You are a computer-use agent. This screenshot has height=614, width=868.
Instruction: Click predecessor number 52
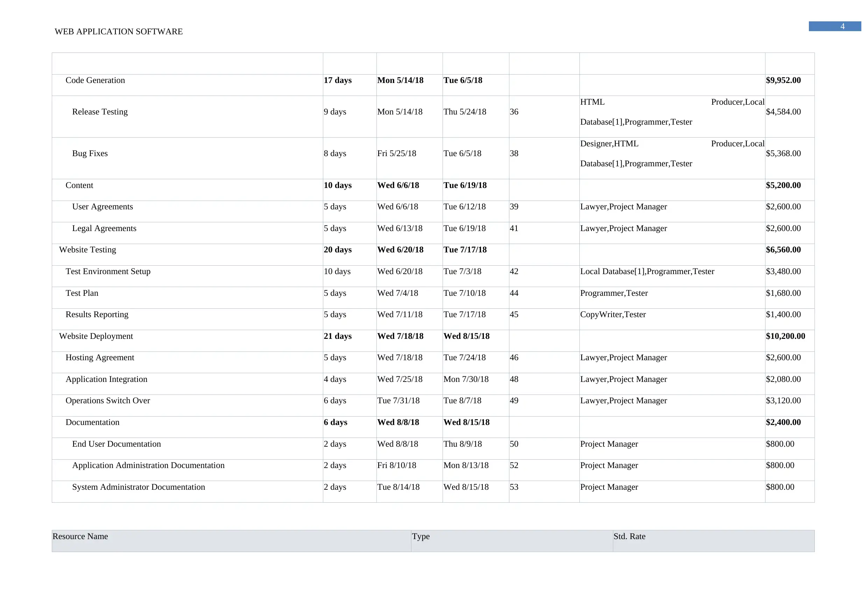click(514, 465)
